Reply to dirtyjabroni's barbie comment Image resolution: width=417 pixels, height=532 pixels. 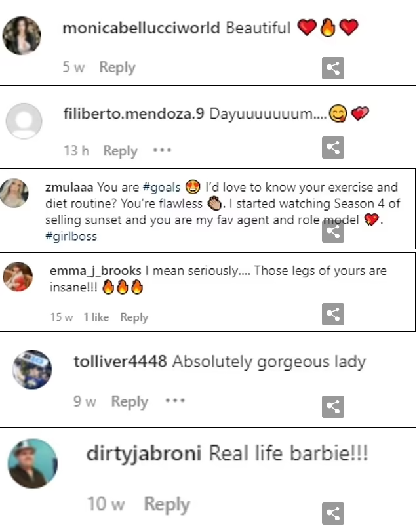(x=167, y=504)
